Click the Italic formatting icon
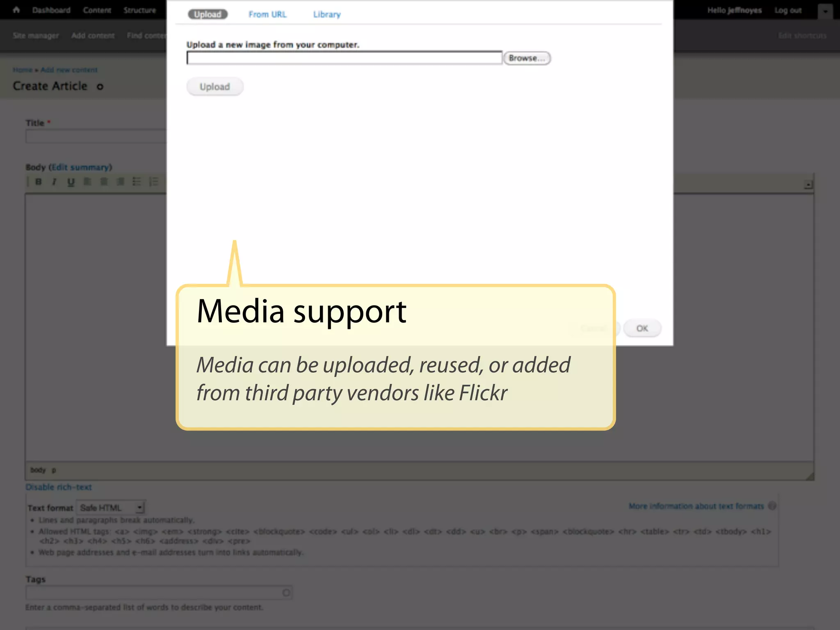The height and width of the screenshot is (630, 840). [54, 182]
